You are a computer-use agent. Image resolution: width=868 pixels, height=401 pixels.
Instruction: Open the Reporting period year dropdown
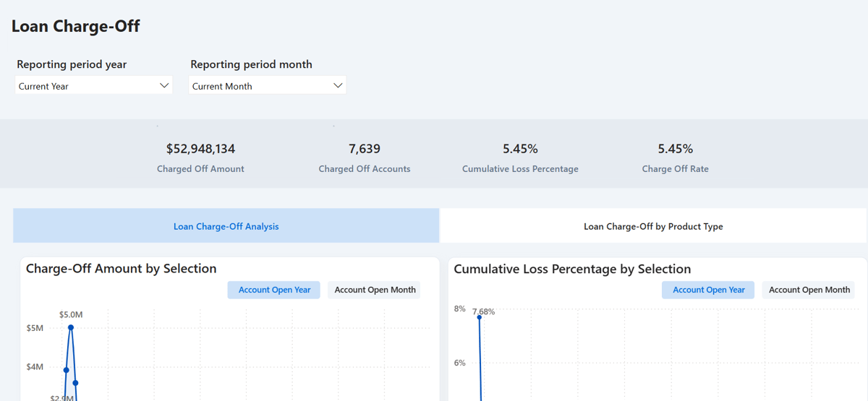tap(93, 85)
